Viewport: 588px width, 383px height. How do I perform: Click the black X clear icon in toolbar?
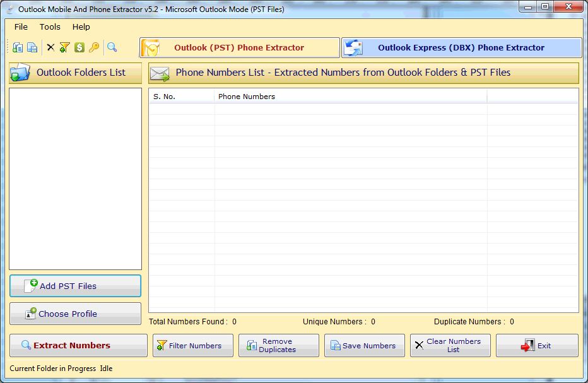50,47
